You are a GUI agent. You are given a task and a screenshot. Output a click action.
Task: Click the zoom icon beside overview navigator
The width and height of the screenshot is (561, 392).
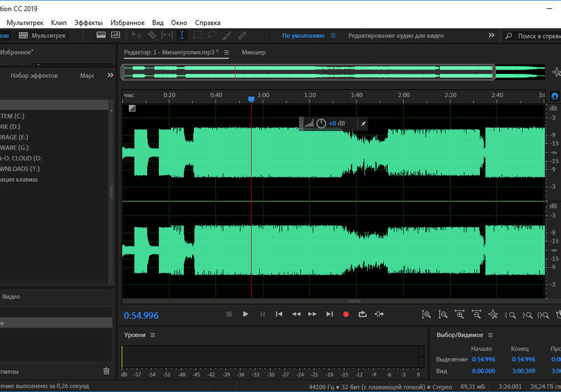tap(557, 72)
